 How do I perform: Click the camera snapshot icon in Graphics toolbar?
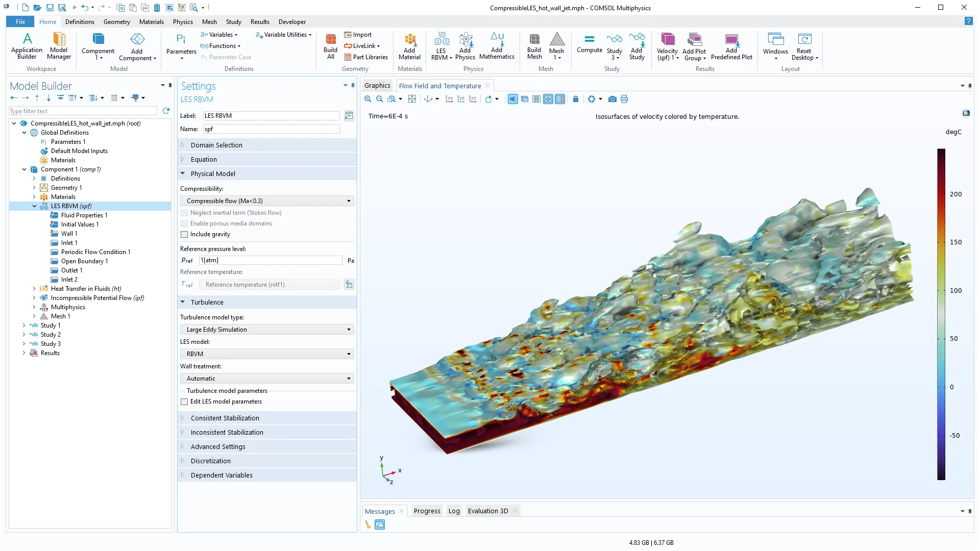click(x=612, y=99)
